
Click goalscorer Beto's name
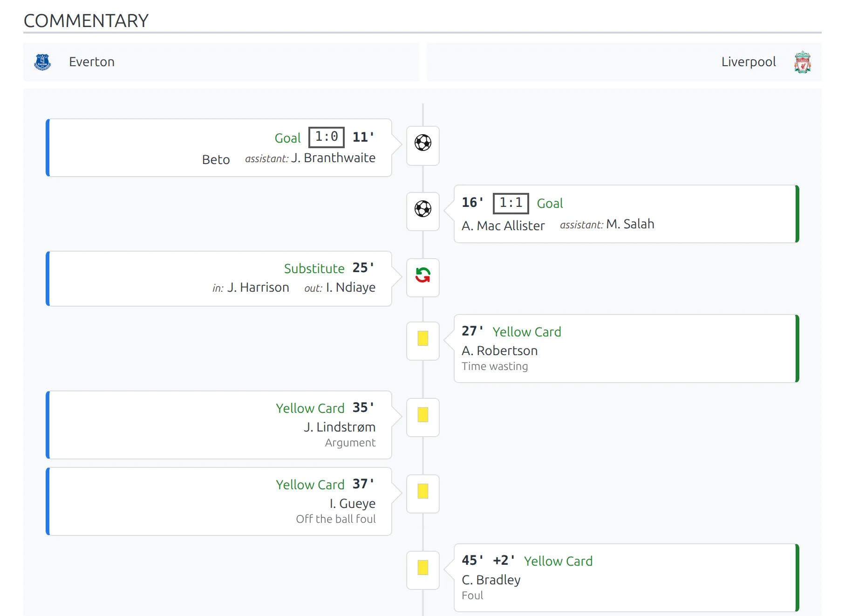pos(216,159)
